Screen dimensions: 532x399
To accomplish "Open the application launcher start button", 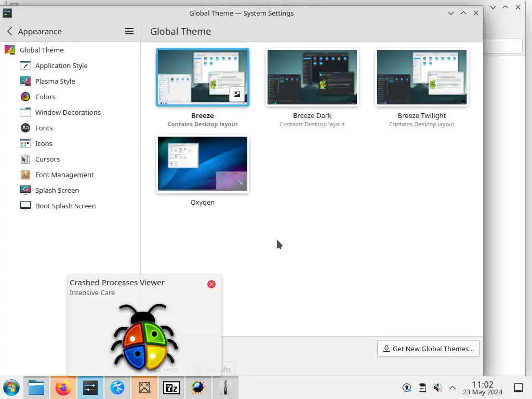I will [x=11, y=388].
